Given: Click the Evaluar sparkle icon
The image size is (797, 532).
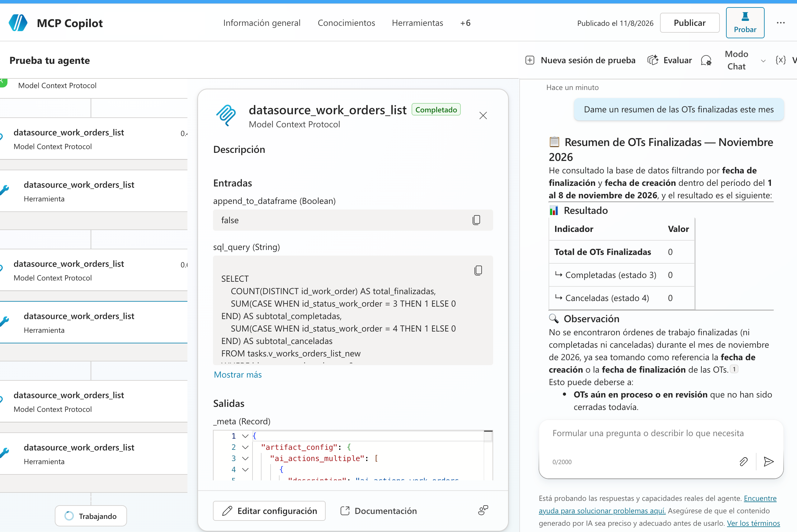Looking at the screenshot, I should click(653, 60).
